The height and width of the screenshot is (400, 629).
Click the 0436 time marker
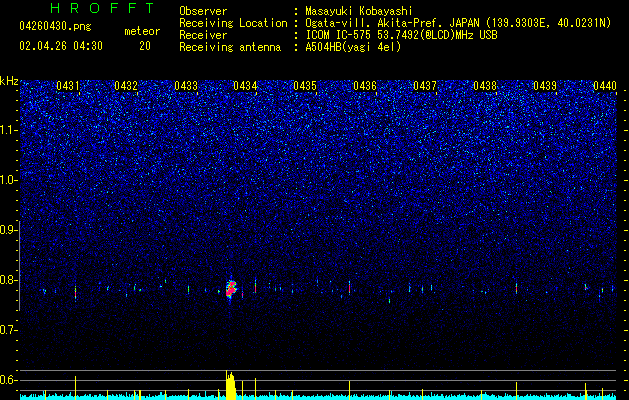(365, 86)
